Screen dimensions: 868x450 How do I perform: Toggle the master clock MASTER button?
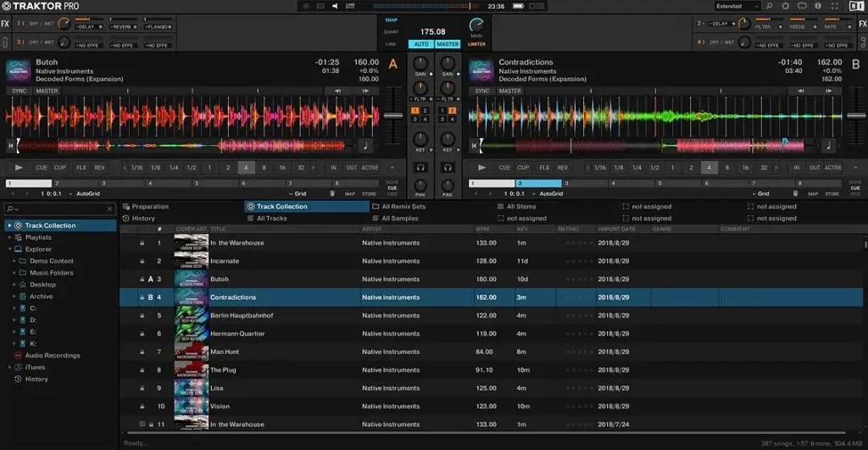(x=448, y=44)
